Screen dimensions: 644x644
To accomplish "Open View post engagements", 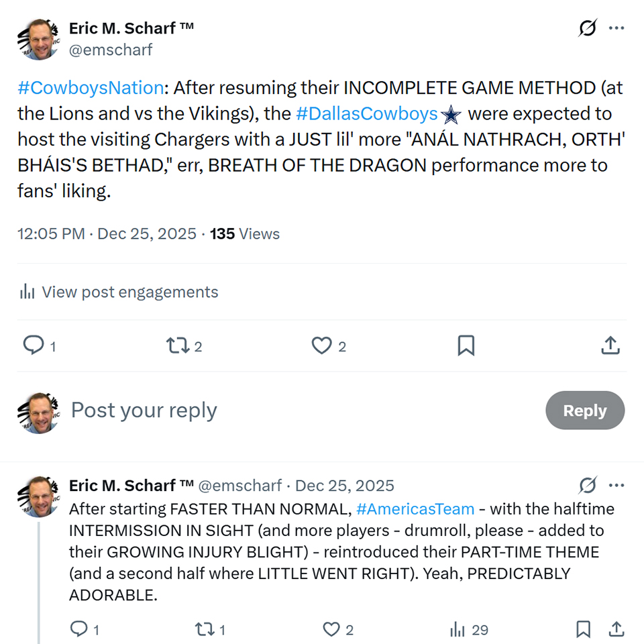I will 119,292.
